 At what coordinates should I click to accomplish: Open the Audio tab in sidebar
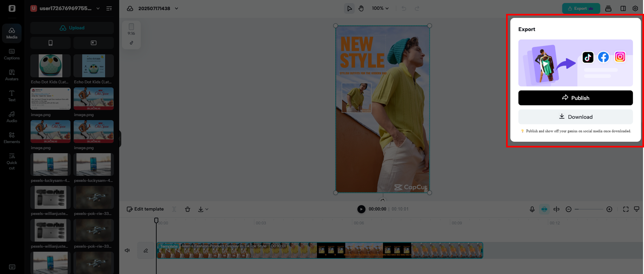pyautogui.click(x=12, y=117)
